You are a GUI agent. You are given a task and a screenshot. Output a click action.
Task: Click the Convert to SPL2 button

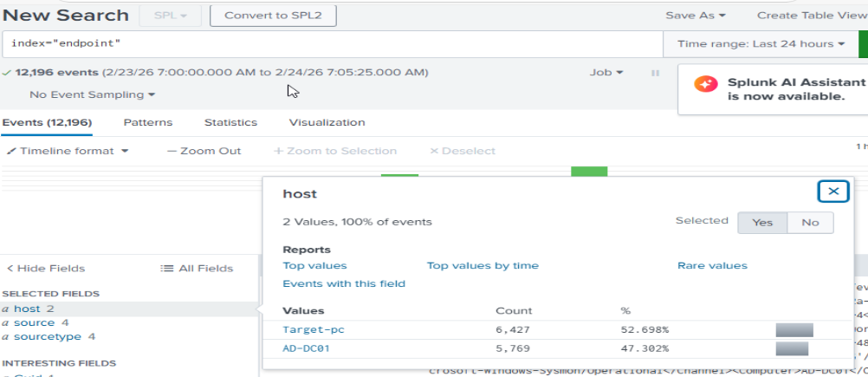click(273, 16)
